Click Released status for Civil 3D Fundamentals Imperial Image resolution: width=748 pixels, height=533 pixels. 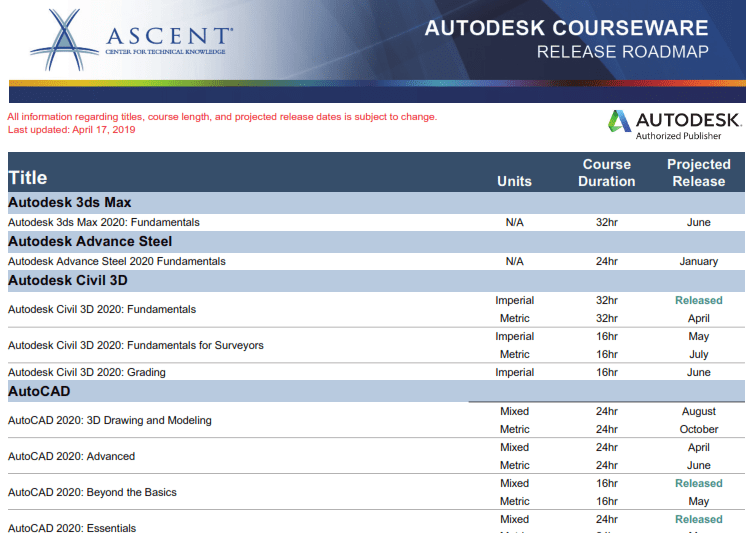[x=698, y=300]
